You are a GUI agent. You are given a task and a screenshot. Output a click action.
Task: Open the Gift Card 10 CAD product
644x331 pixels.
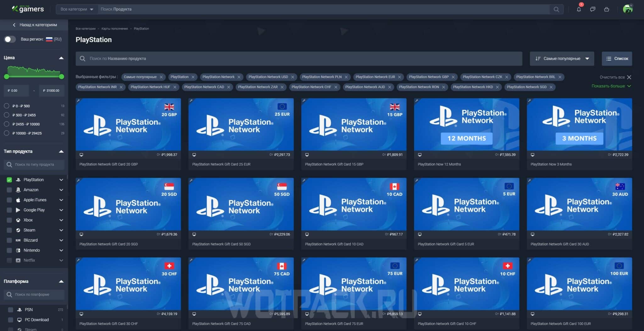(x=354, y=214)
